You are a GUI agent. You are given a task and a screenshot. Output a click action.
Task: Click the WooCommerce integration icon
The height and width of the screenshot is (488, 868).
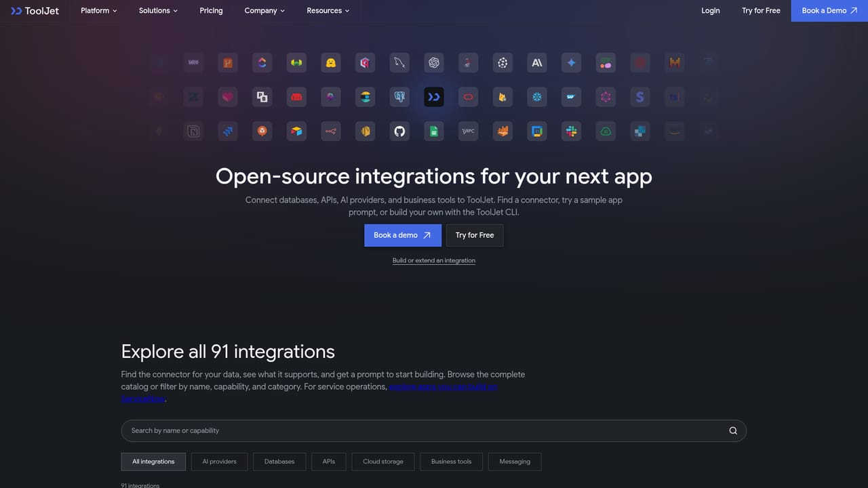tap(193, 63)
